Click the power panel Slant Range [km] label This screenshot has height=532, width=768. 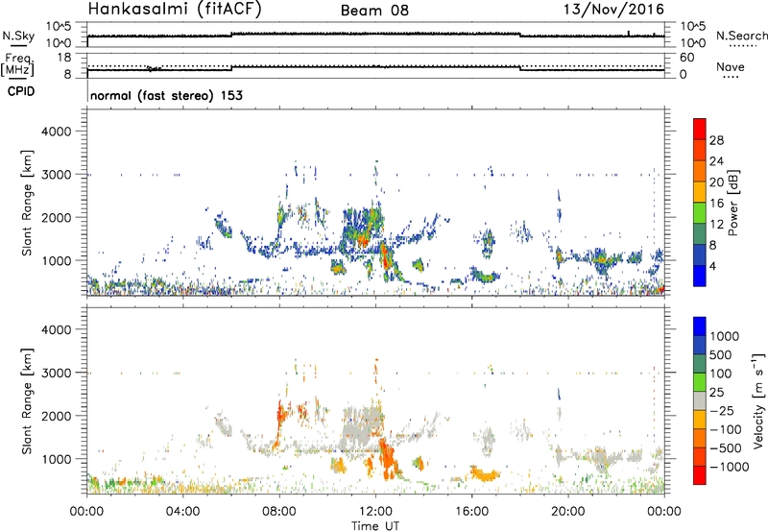[x=27, y=203]
